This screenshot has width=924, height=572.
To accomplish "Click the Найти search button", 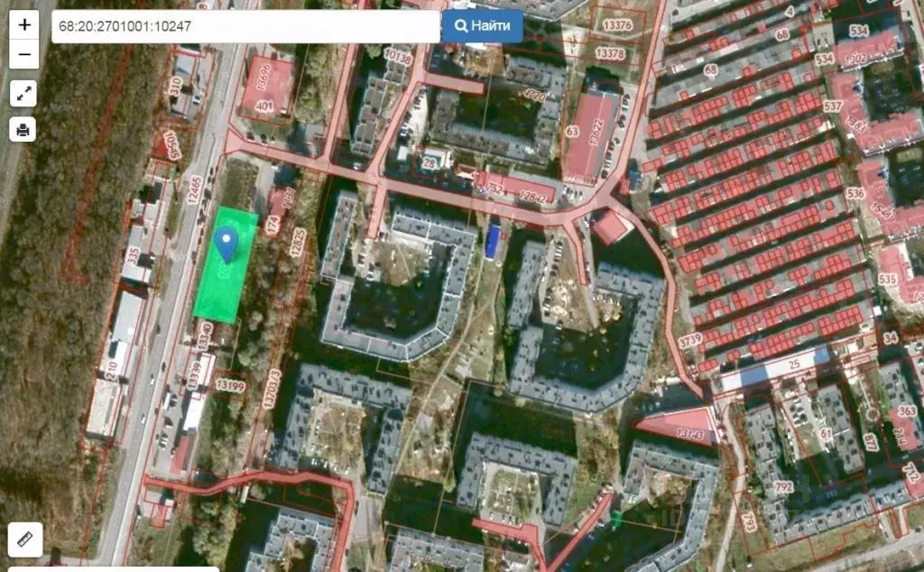I will coord(482,26).
